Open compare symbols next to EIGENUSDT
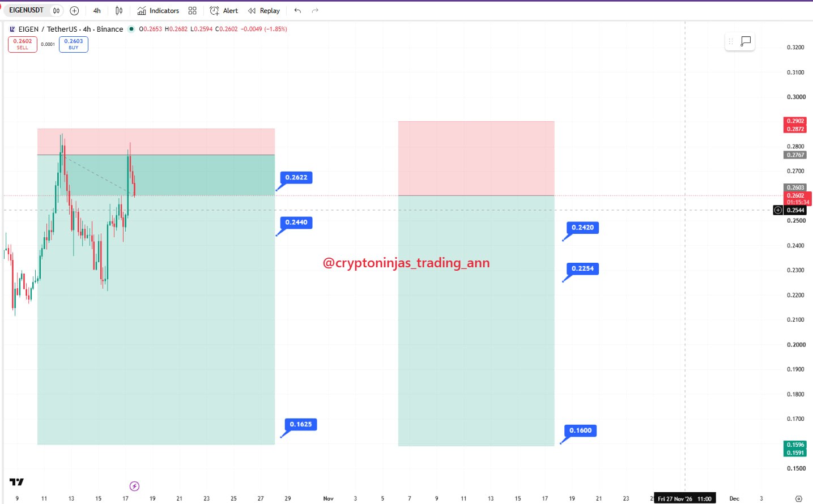 coord(56,11)
